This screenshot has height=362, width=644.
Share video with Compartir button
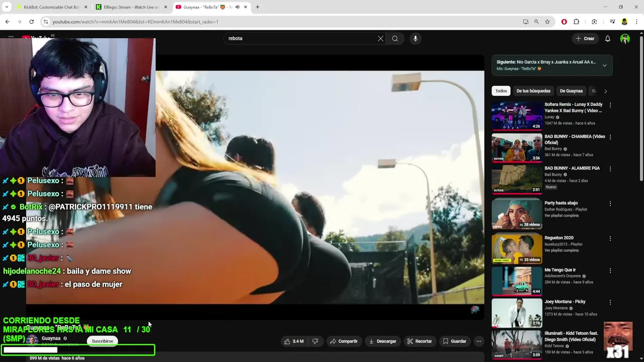344,341
